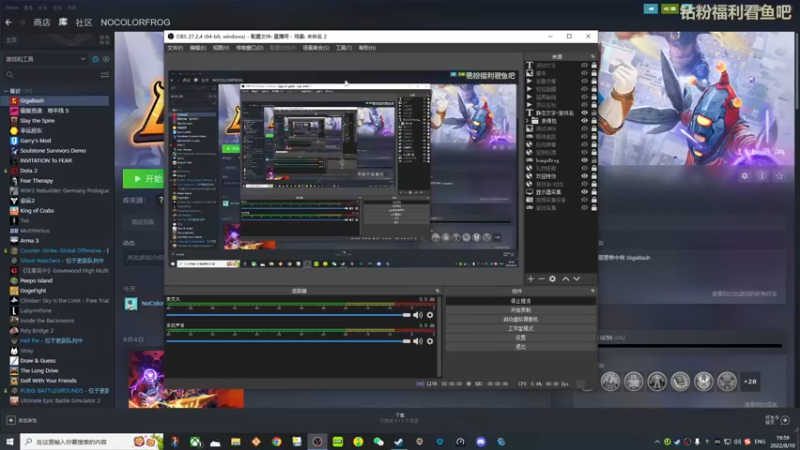Mute the first mixer channel speaker icon

point(418,315)
